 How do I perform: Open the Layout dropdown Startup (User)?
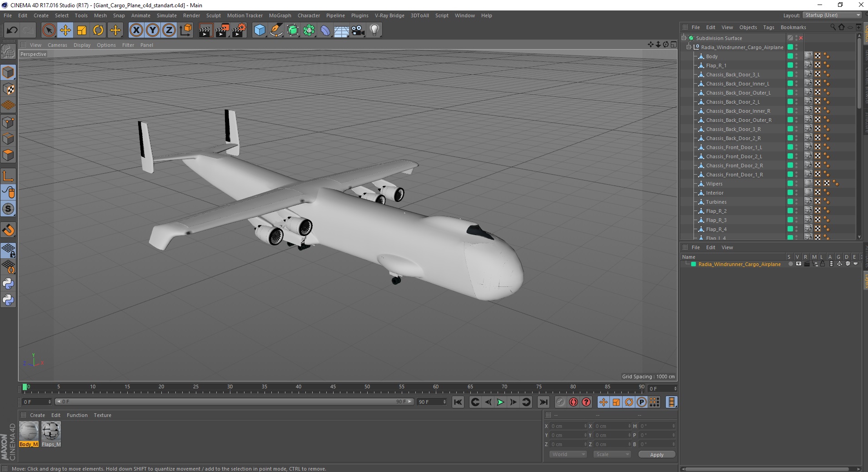(832, 15)
